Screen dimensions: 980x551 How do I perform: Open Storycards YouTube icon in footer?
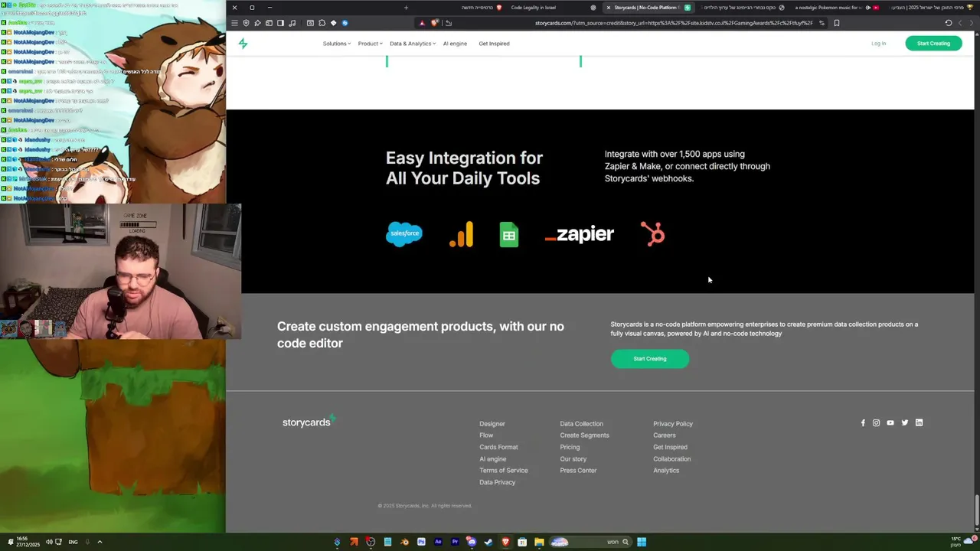890,422
